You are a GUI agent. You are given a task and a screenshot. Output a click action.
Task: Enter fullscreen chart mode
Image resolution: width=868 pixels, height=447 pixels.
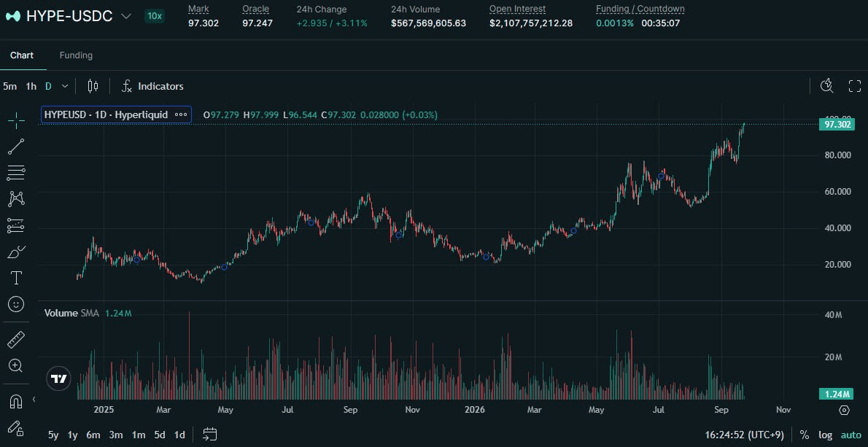click(855, 86)
